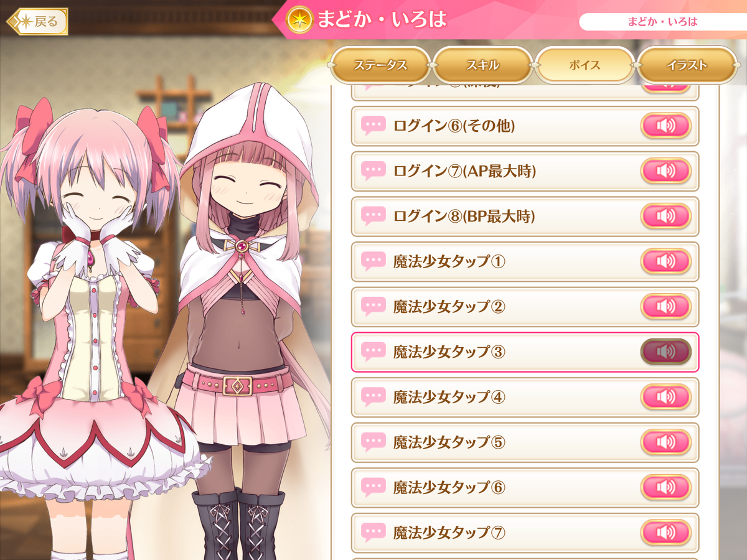Click the gold star icon beside まどか・いろは title

[x=299, y=21]
